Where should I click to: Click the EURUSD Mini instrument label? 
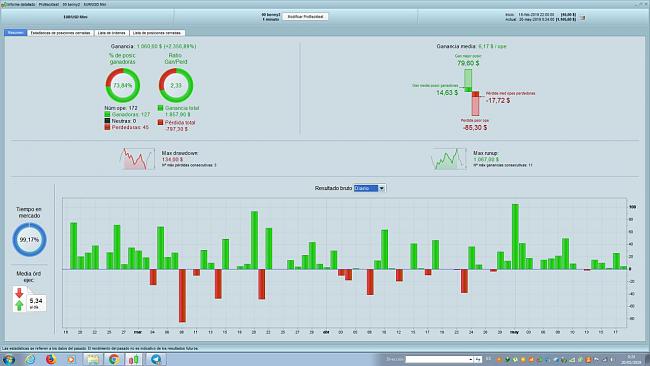[x=75, y=17]
